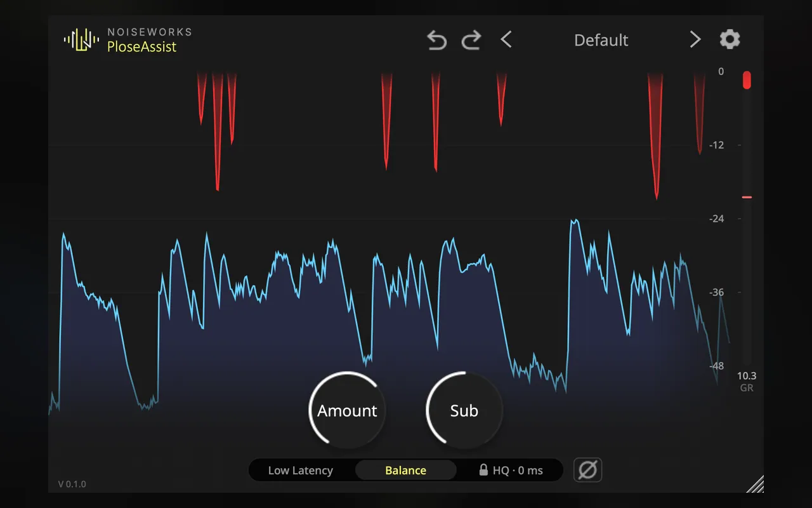
Task: Click the gain reduction threshold marker
Action: (747, 197)
